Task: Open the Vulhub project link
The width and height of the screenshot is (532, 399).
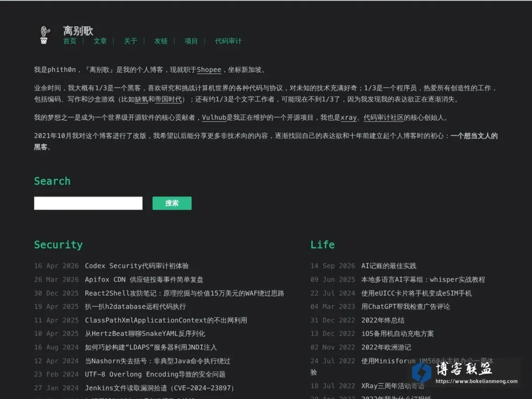Action: (214, 118)
